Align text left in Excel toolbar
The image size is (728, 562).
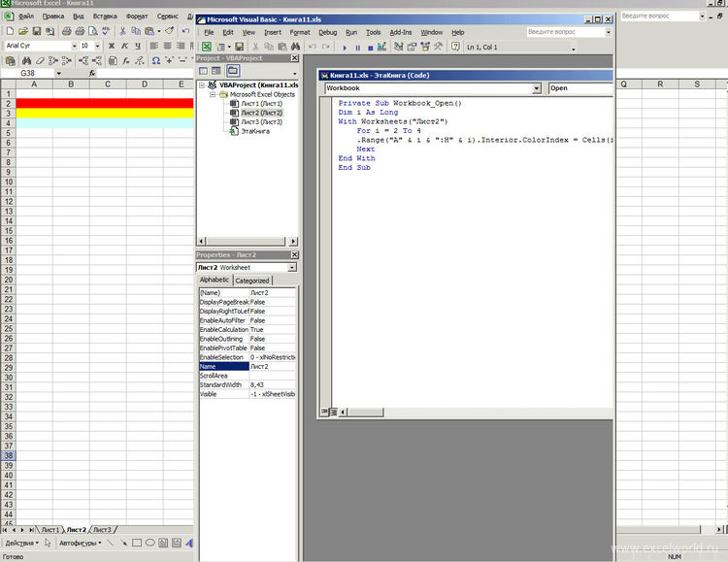click(154, 46)
